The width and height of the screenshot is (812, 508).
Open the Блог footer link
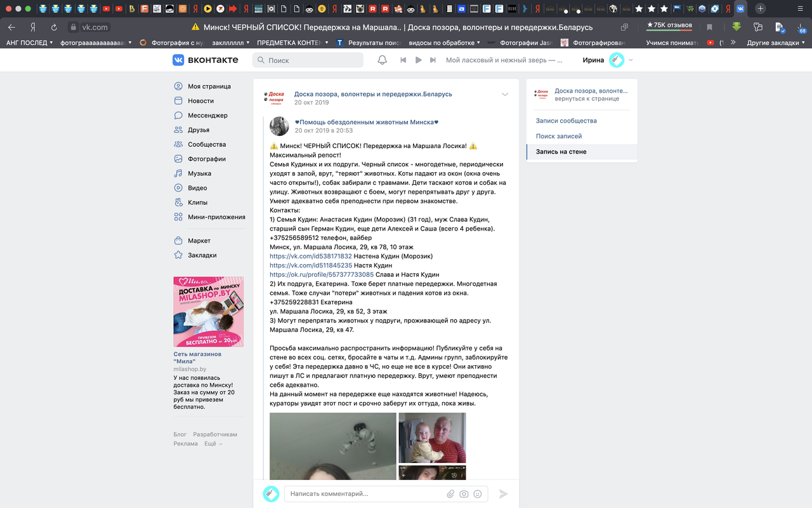[x=180, y=434]
